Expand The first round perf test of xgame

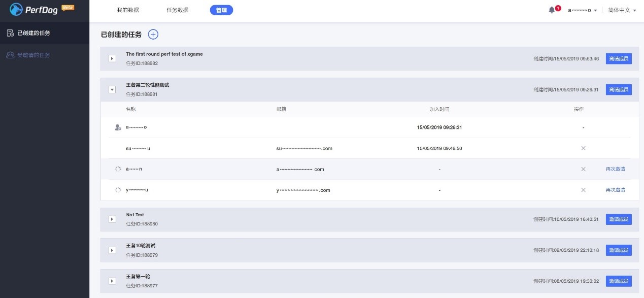(x=112, y=58)
